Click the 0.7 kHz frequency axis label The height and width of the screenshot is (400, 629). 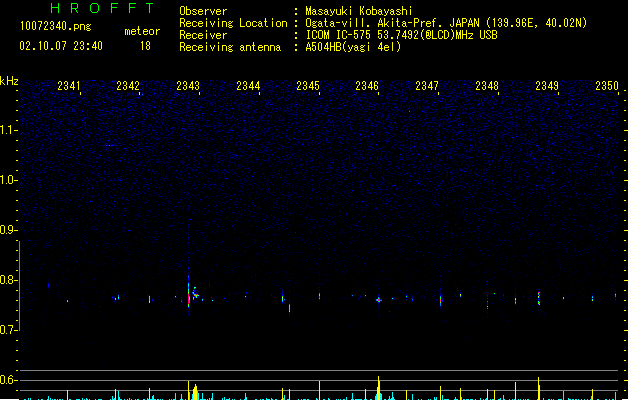pos(8,330)
